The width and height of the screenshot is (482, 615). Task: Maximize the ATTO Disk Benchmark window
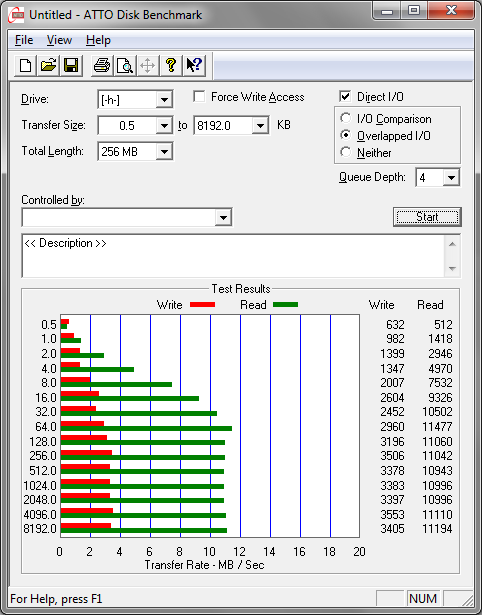coord(414,11)
